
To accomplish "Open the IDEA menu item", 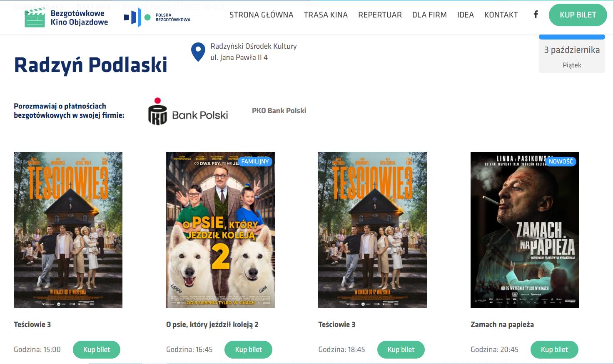I will click(x=466, y=15).
